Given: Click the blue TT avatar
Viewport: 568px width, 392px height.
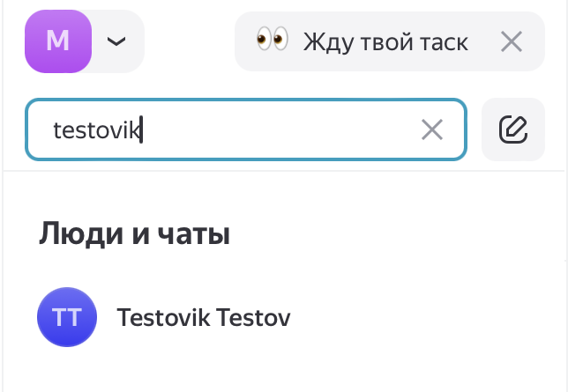Looking at the screenshot, I should point(67,317).
